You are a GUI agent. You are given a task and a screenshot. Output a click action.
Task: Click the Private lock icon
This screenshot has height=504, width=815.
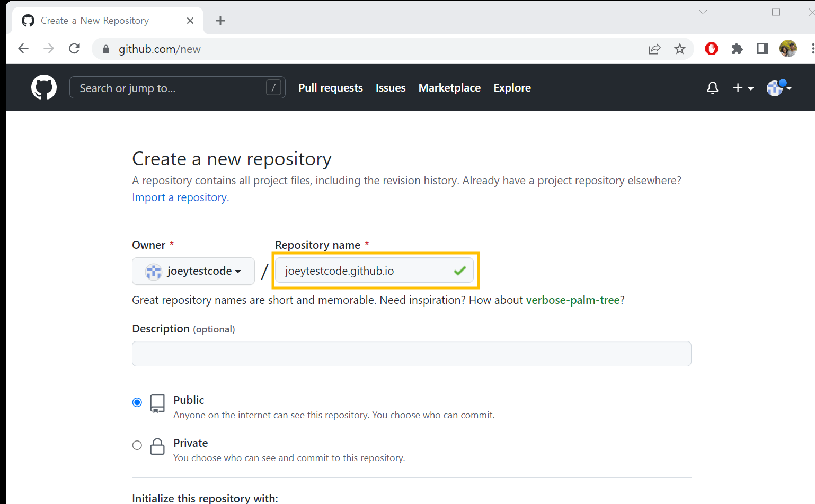click(x=157, y=446)
